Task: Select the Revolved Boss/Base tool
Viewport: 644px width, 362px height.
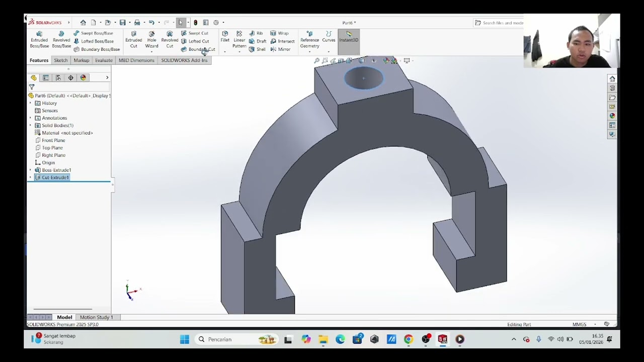Action: pos(61,40)
